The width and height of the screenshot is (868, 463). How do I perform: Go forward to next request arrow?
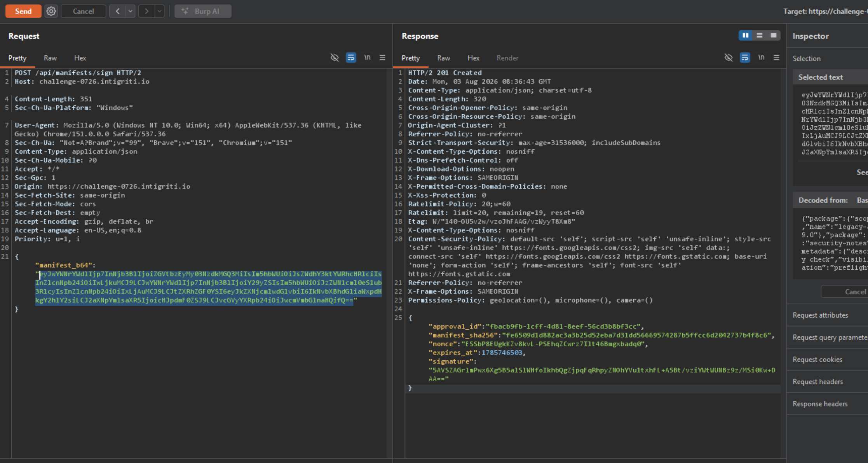pos(146,11)
